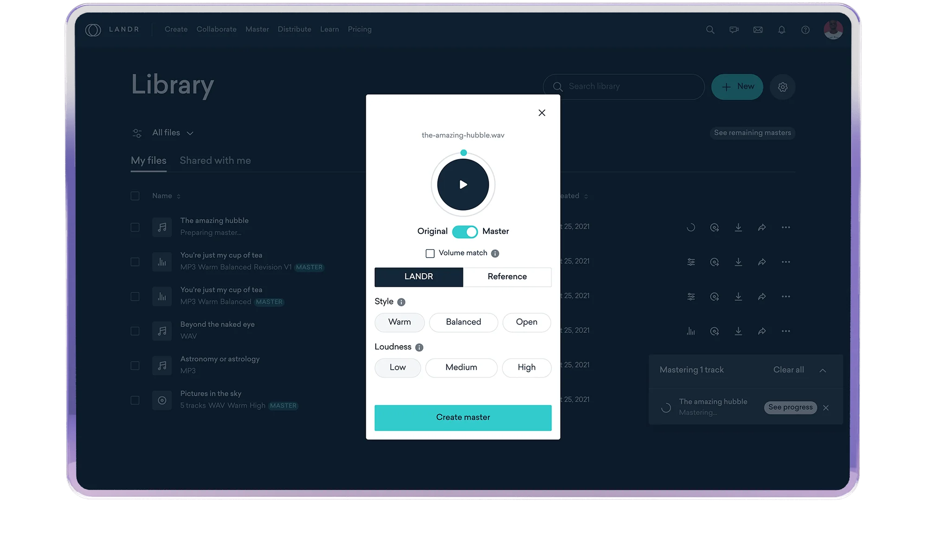The image size is (928, 560).
Task: Switch to the Reference tab in the dialog
Action: pos(507,277)
